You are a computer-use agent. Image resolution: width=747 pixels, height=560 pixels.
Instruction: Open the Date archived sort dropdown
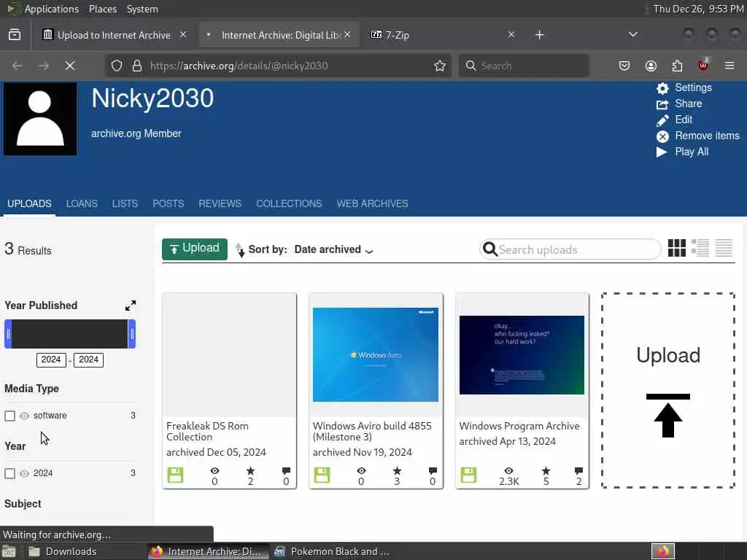[333, 249]
